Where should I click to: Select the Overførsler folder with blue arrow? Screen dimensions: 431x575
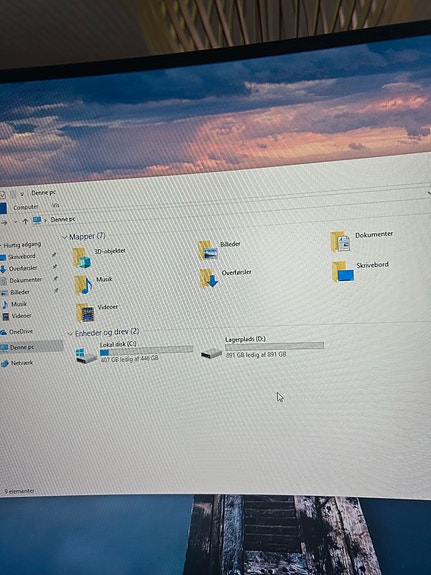(209, 279)
